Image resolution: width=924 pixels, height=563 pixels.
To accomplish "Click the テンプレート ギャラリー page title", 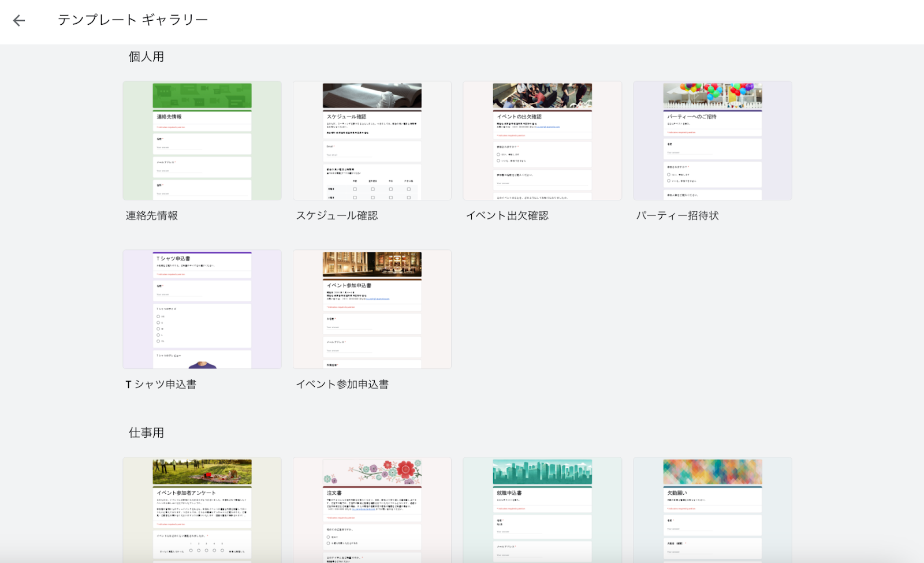I will 133,20.
